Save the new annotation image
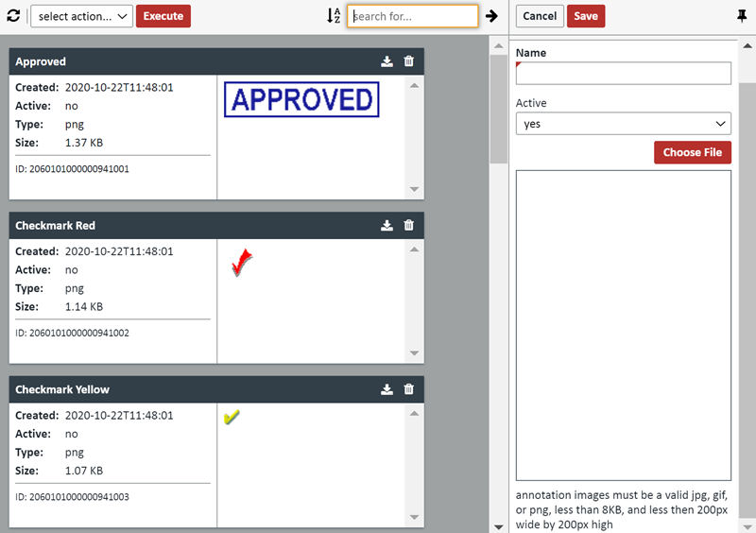 pos(585,16)
